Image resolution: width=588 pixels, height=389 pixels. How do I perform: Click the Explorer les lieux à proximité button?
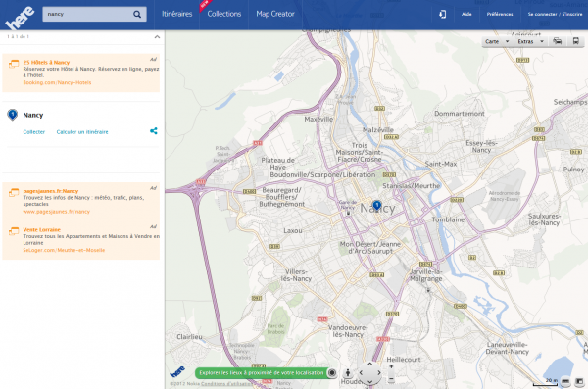click(261, 373)
